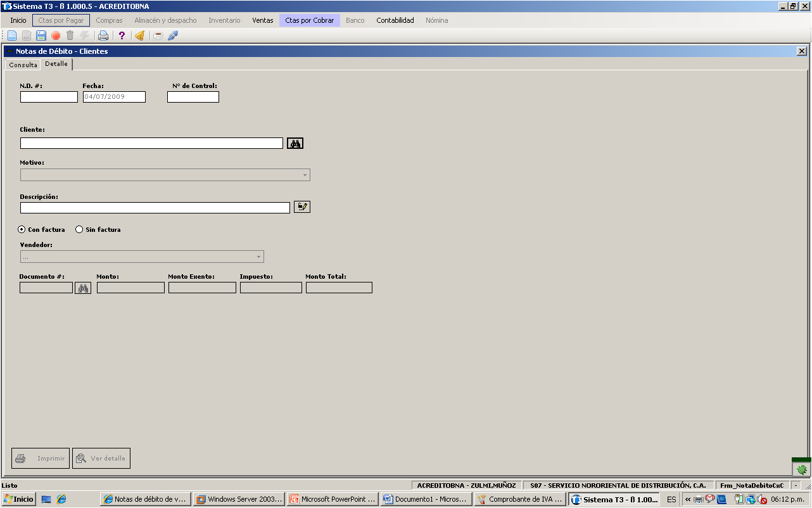
Task: Click the printer icon in toolbar
Action: (103, 35)
